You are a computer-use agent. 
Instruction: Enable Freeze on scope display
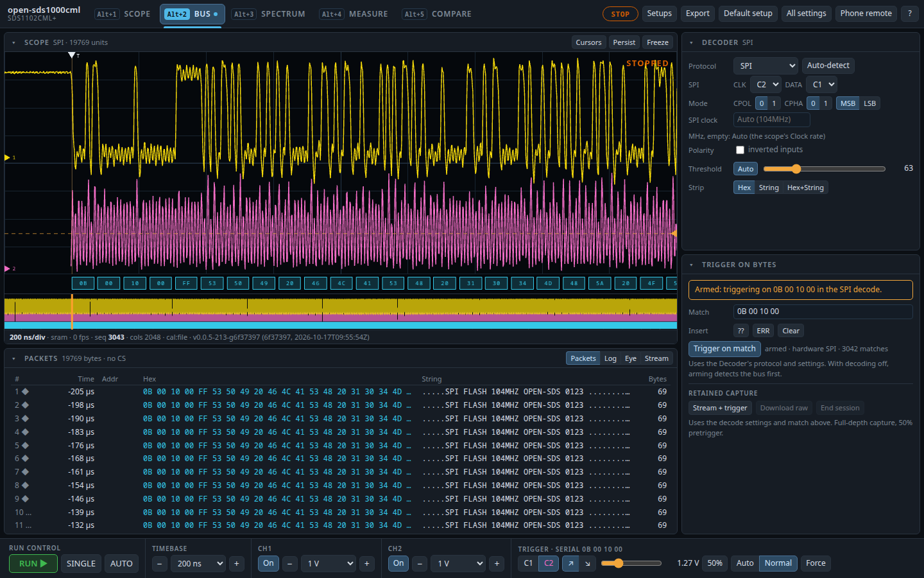click(658, 42)
